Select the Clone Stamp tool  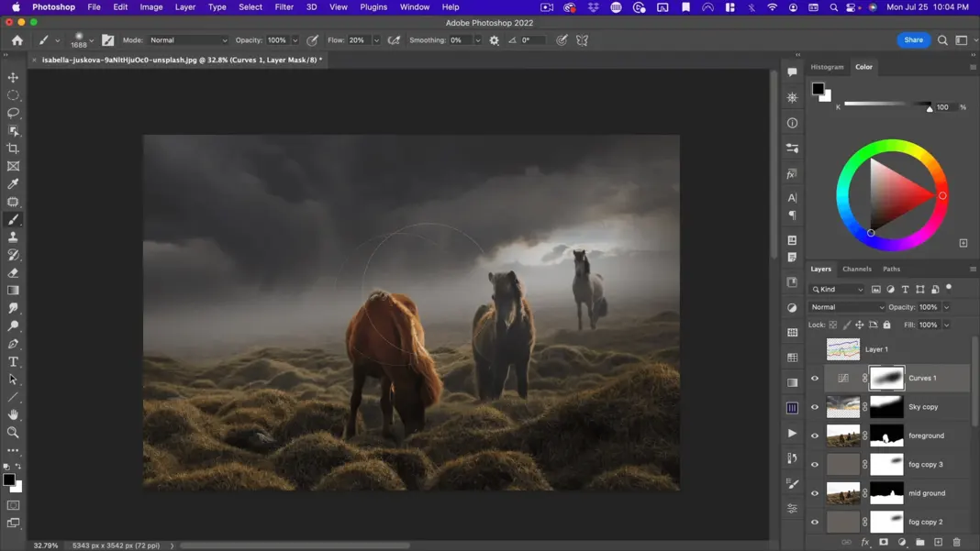point(13,237)
